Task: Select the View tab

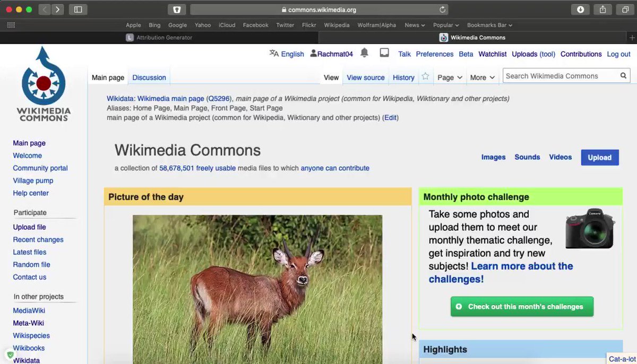Action: [x=331, y=77]
